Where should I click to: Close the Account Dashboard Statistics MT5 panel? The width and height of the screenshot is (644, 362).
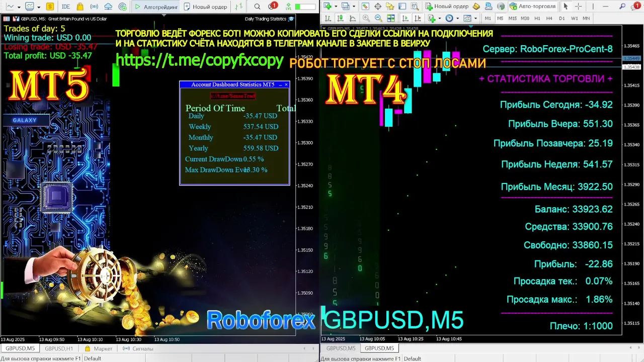[x=286, y=84]
